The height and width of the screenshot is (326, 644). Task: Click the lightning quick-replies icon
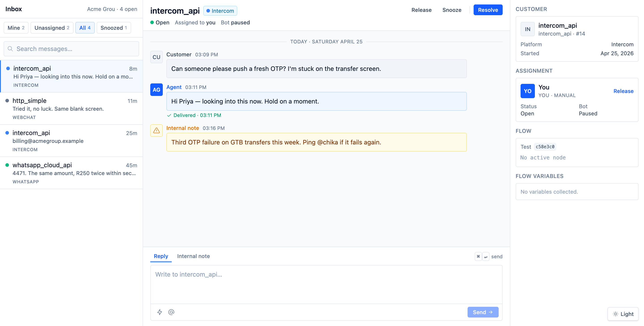pyautogui.click(x=159, y=312)
